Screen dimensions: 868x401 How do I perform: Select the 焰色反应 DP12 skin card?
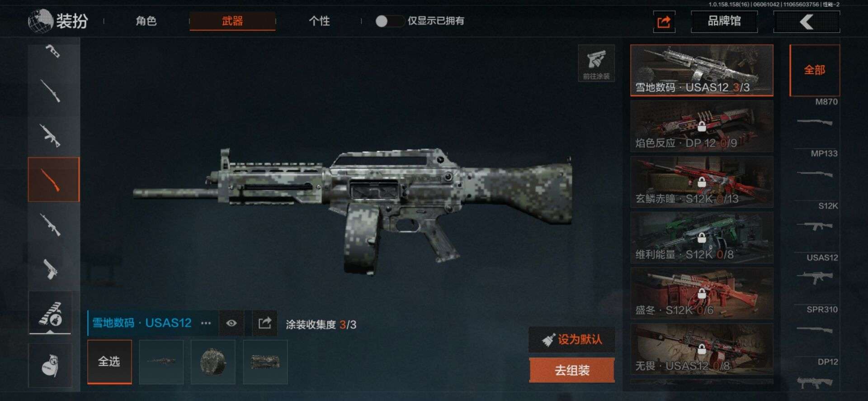point(702,126)
